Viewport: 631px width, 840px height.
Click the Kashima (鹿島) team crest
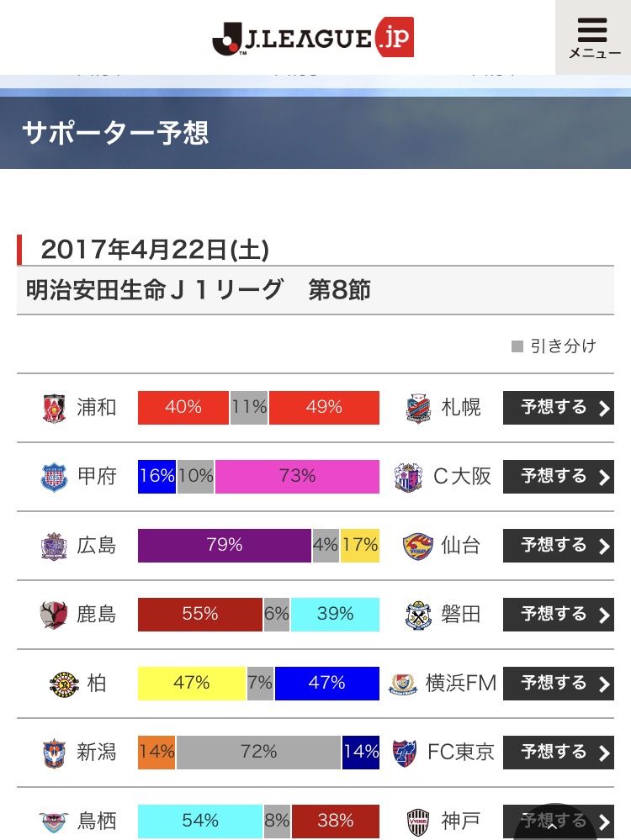point(54,615)
